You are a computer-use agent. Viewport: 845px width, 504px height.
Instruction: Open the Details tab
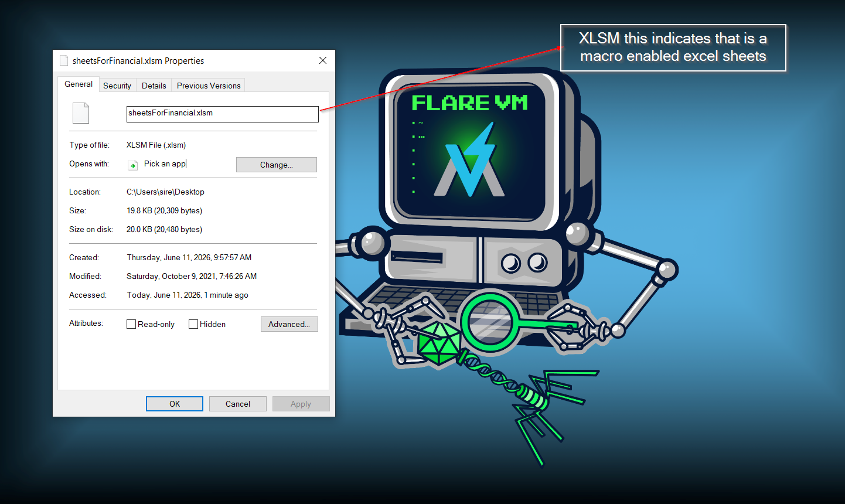154,86
